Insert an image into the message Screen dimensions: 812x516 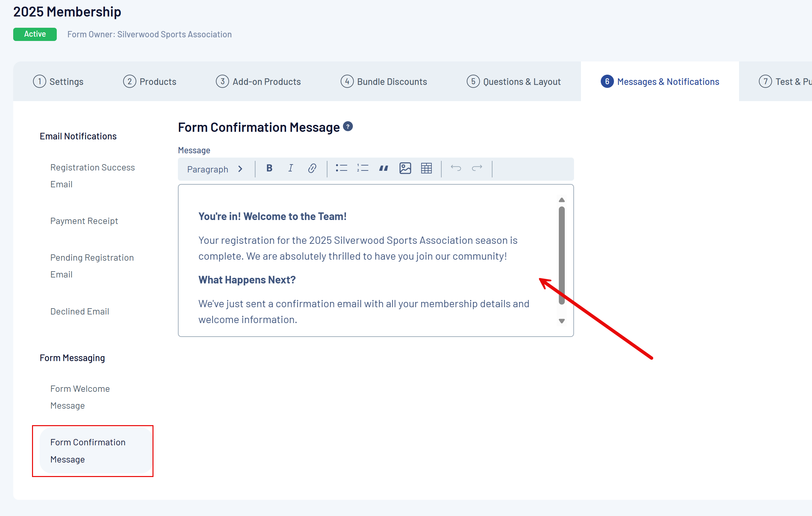point(405,168)
